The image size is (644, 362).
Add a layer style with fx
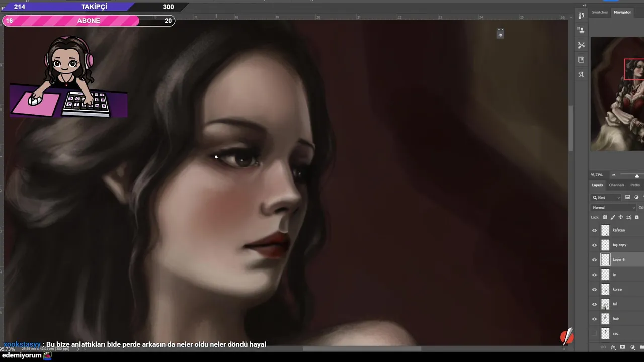coord(613,347)
